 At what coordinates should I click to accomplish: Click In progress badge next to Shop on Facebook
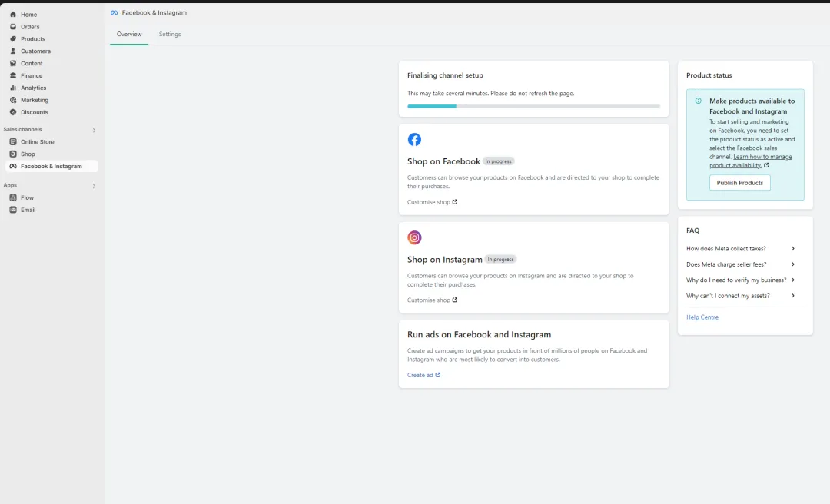pos(498,161)
